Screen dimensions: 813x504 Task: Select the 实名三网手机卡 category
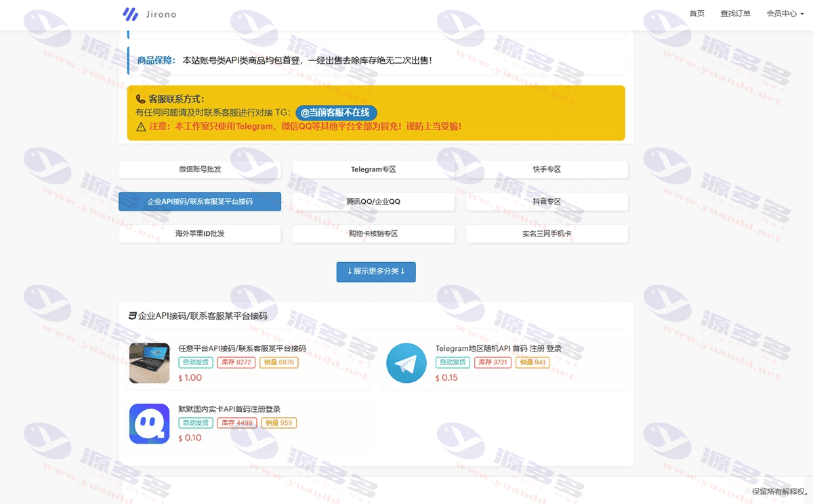point(547,234)
